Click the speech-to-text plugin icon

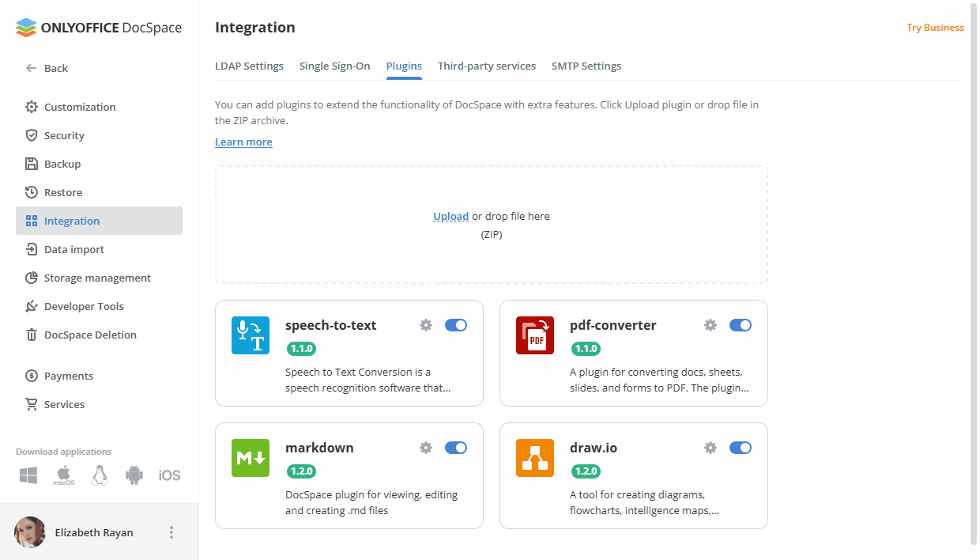(x=250, y=335)
